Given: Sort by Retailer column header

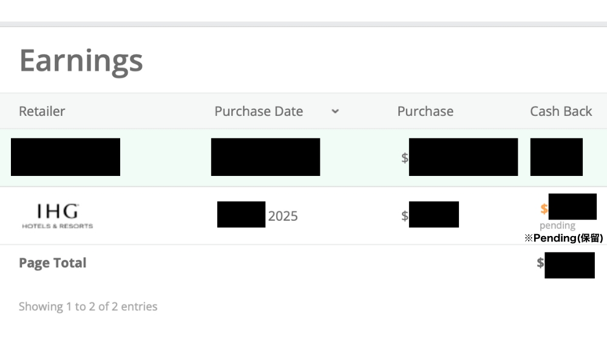Looking at the screenshot, I should coord(42,112).
